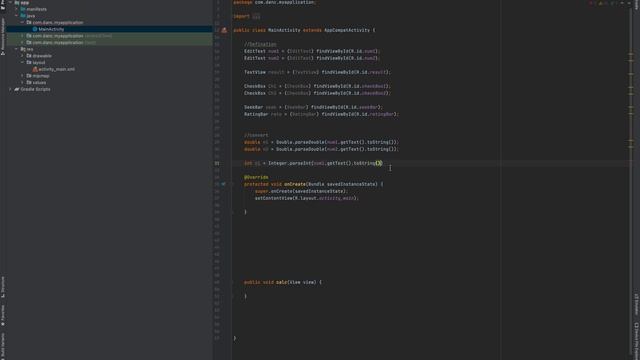
Task: Click the @Override annotation text
Action: 256,177
